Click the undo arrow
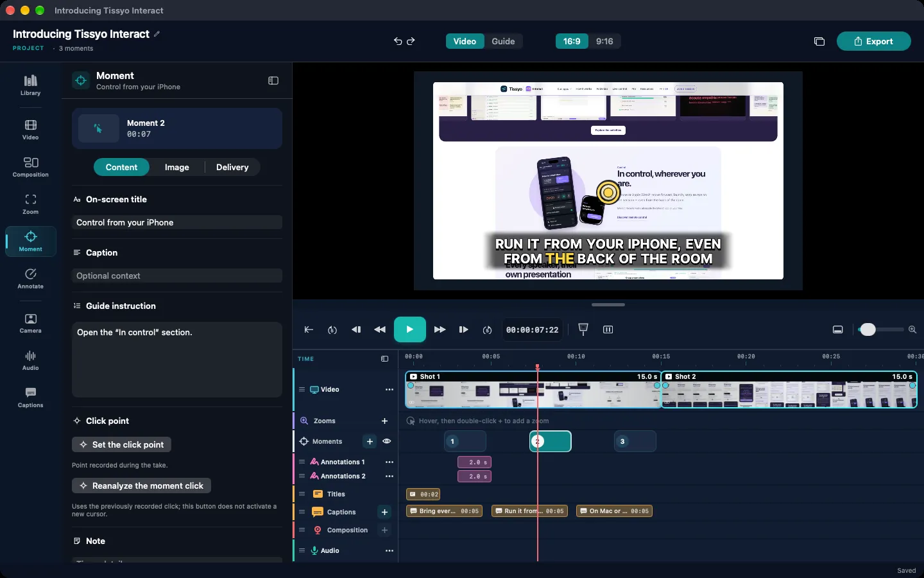 tap(398, 41)
